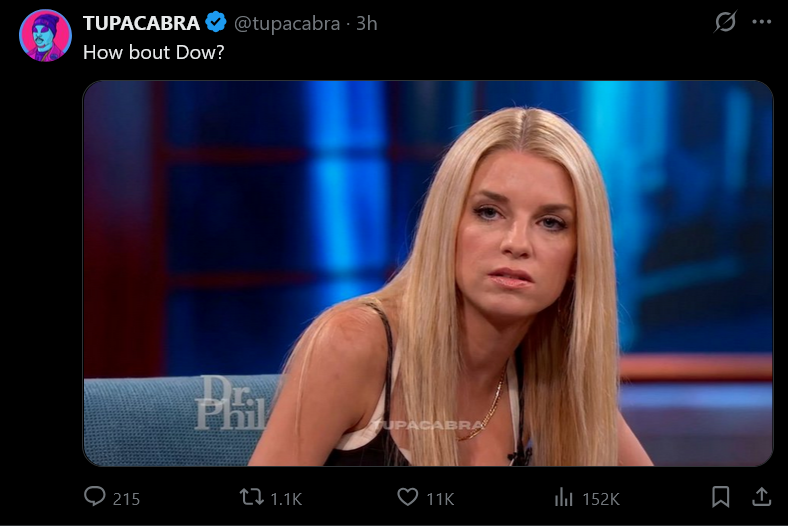Repost the tweet with the arrows icon
The width and height of the screenshot is (788, 526).
pos(251,497)
